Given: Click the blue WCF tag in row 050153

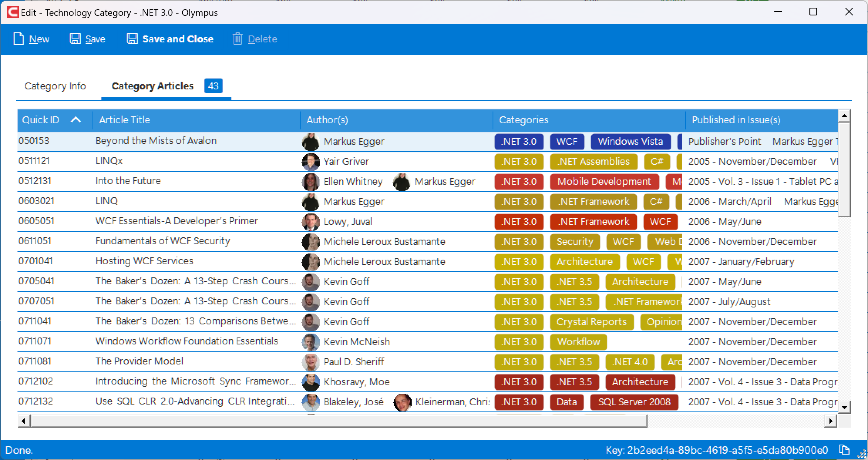Looking at the screenshot, I should pyautogui.click(x=567, y=141).
